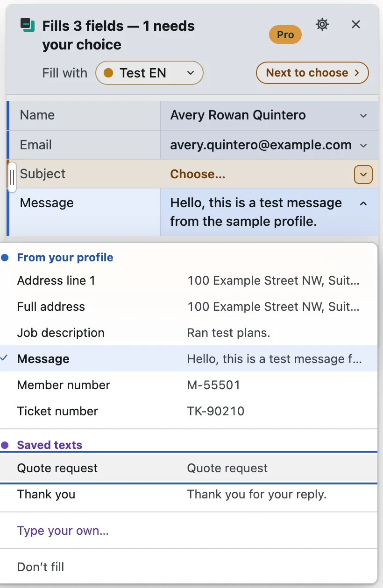Image resolution: width=383 pixels, height=588 pixels.
Task: Click the Name field label
Action: (x=37, y=115)
